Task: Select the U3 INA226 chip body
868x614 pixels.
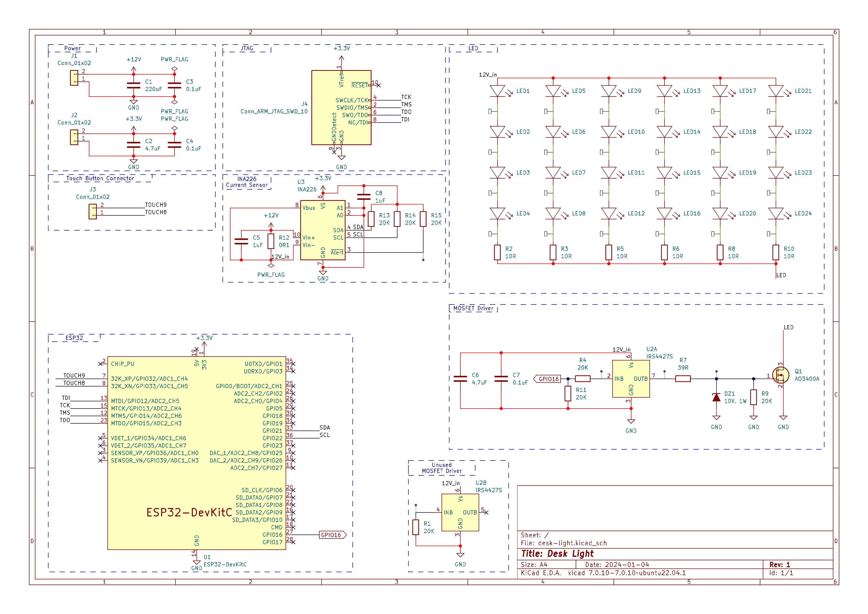Action: coord(323,230)
